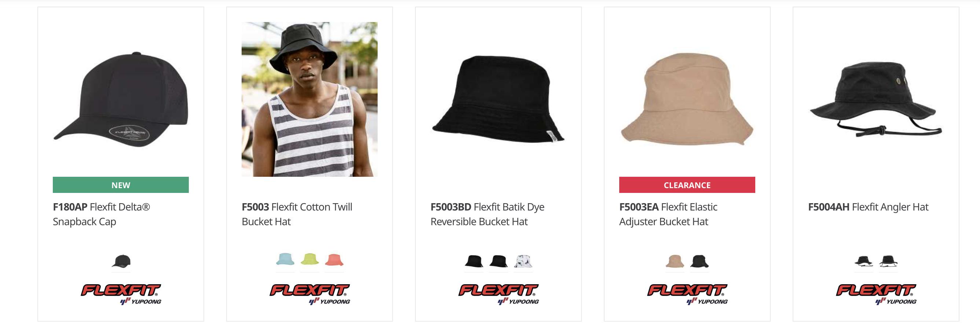Pick the first angler hat swatch
This screenshot has width=980, height=333.
pos(863,261)
